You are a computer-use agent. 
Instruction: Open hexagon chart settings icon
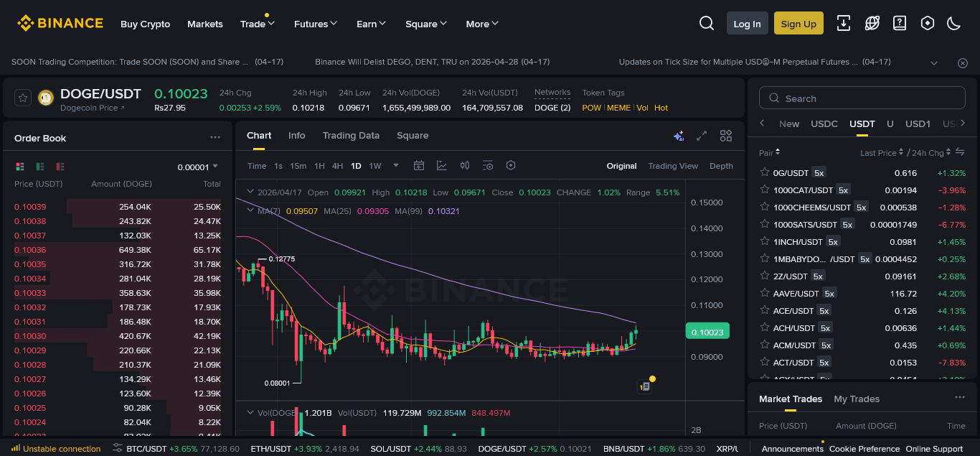tap(511, 166)
